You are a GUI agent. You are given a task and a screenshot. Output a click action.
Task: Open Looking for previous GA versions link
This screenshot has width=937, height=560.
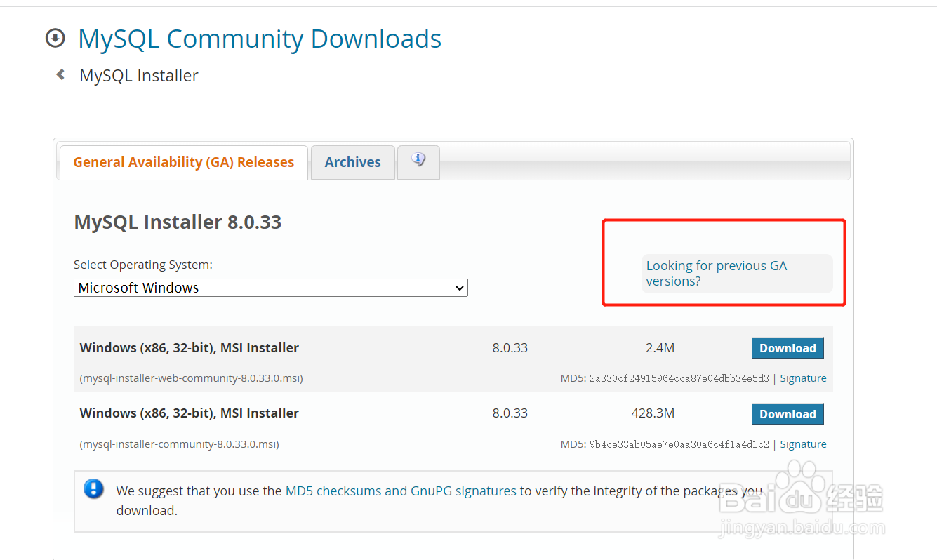(716, 274)
